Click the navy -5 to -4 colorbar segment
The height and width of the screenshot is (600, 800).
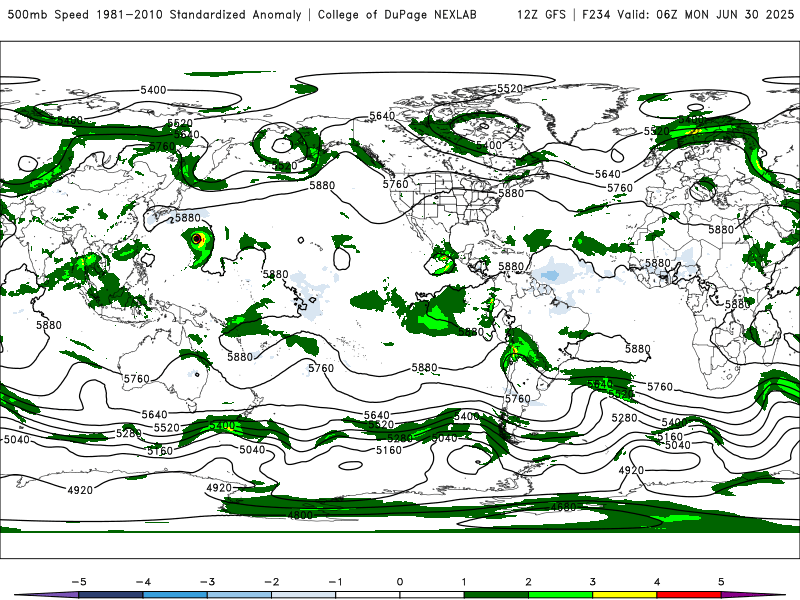[111, 595]
